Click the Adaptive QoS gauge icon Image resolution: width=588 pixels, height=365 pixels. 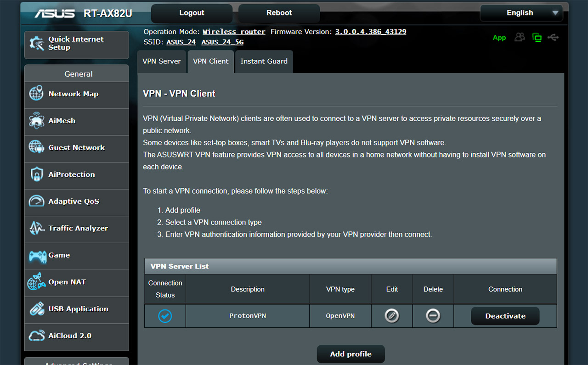(36, 201)
